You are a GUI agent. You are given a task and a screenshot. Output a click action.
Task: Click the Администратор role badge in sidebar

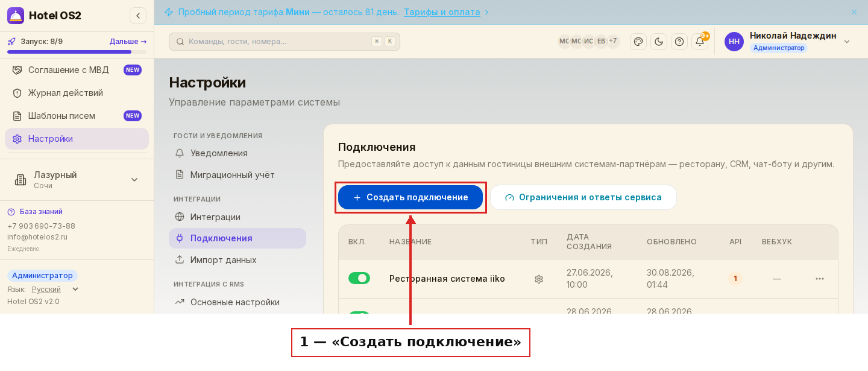(42, 276)
